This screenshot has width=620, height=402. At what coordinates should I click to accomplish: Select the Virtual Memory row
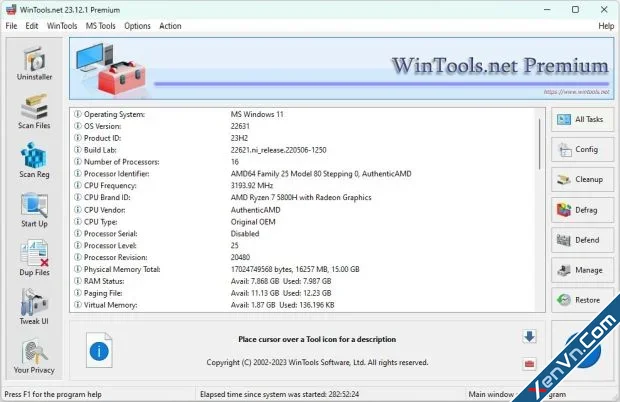pos(304,305)
